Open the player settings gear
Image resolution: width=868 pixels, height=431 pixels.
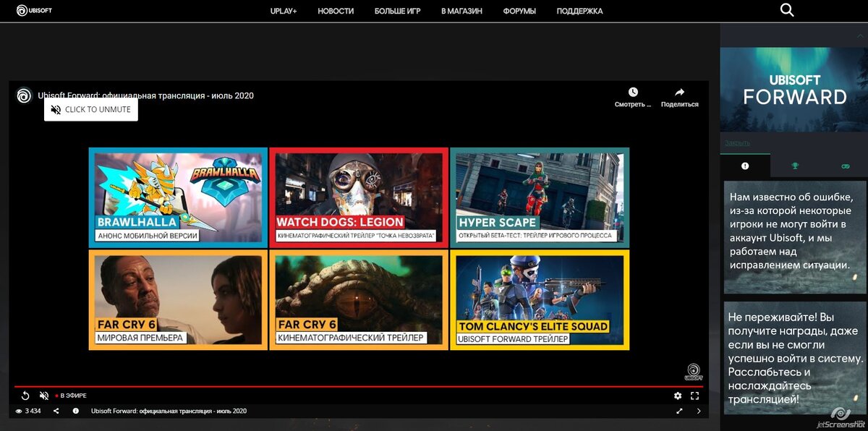pyautogui.click(x=678, y=396)
